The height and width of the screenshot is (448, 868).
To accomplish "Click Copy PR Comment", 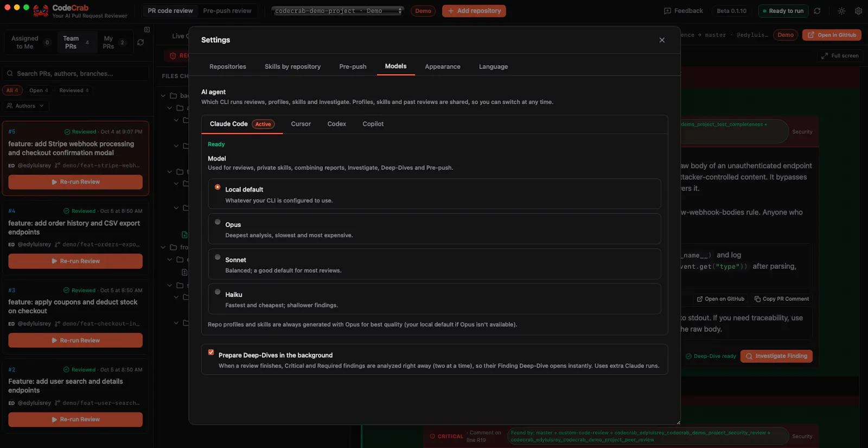I will click(x=781, y=299).
